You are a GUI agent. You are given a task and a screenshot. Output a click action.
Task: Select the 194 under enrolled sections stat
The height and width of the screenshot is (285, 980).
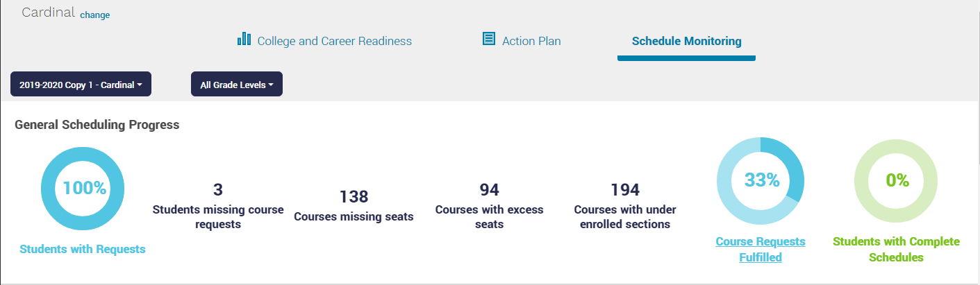pos(624,190)
